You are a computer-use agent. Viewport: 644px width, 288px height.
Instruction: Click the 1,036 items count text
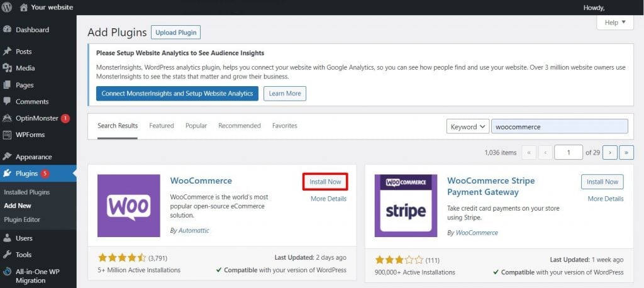(500, 152)
